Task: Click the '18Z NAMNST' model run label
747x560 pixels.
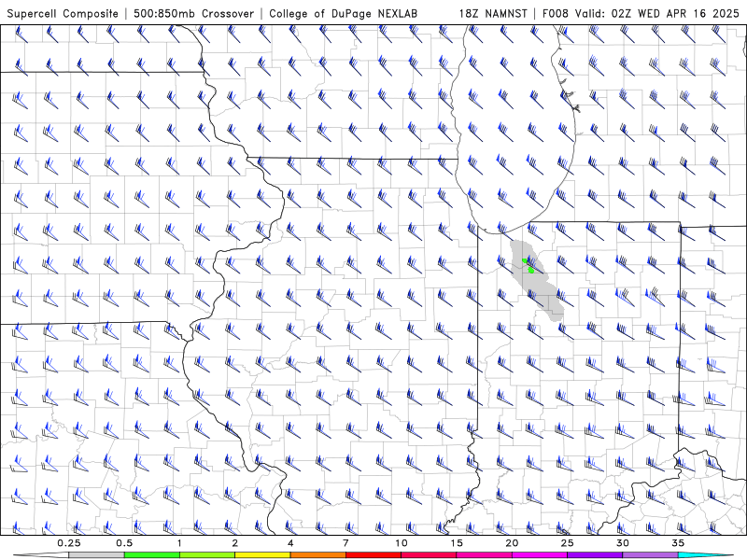Action: click(x=493, y=14)
